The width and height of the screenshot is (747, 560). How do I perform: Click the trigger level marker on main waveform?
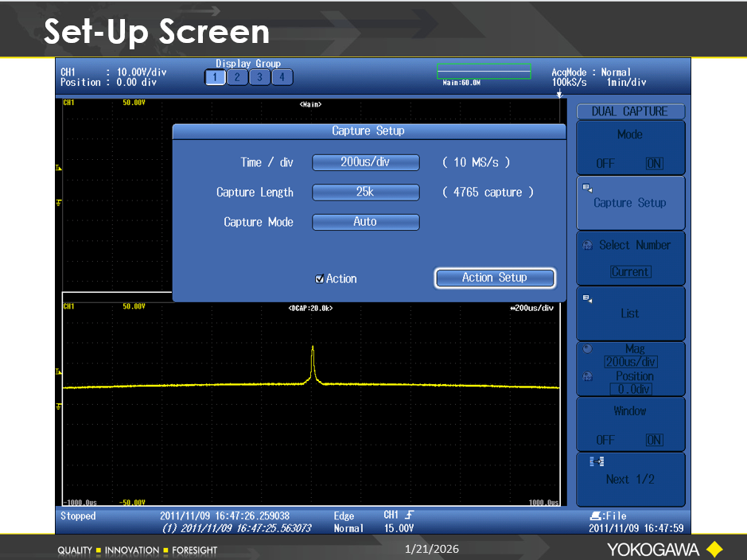tap(58, 168)
